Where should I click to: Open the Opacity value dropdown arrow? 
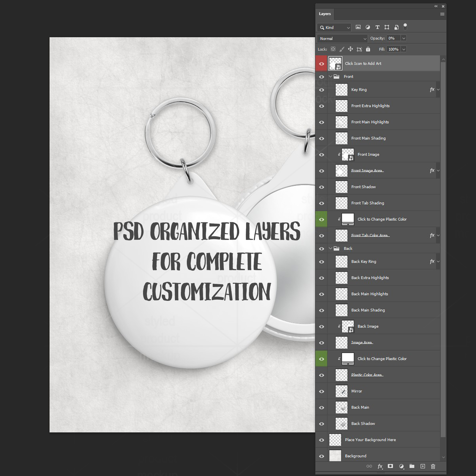(404, 38)
